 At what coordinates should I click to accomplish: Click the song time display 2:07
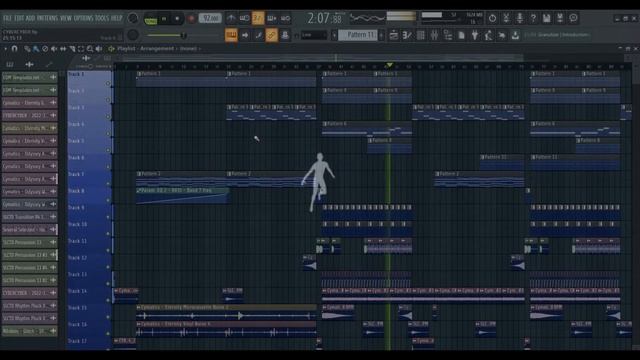[324, 18]
